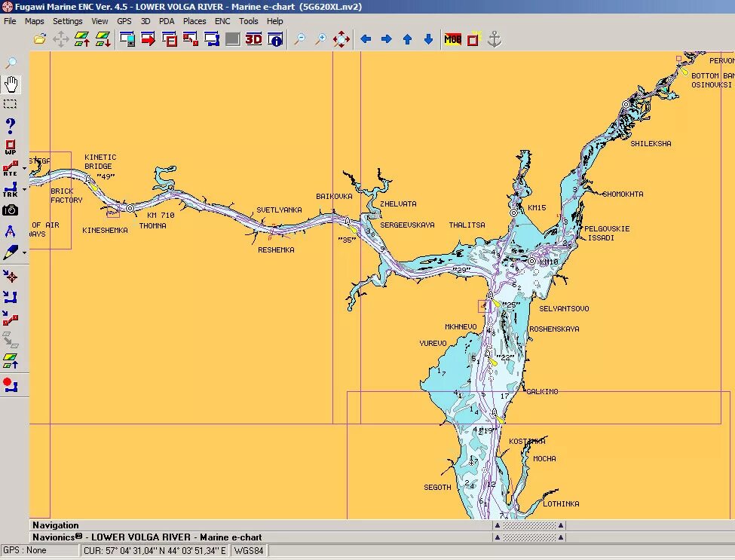Switch to the 3D view button
This screenshot has height=560, width=735.
(253, 39)
